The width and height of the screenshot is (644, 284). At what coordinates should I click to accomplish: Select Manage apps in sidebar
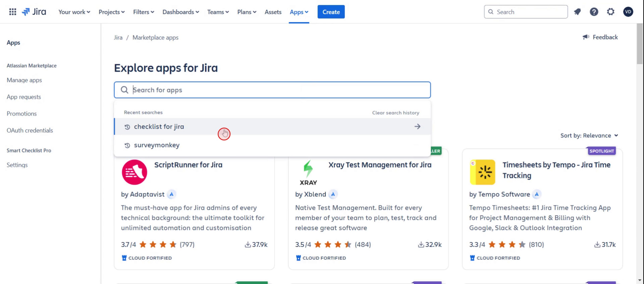point(24,80)
